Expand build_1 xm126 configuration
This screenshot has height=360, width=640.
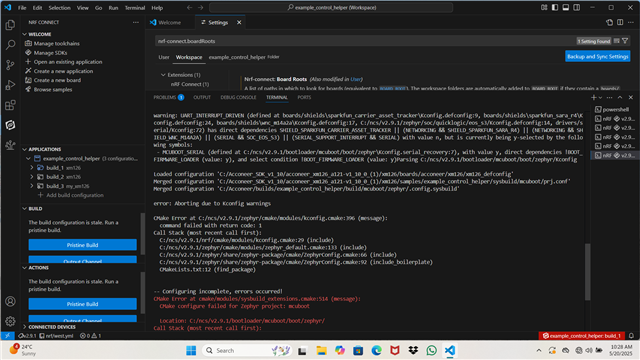32,168
